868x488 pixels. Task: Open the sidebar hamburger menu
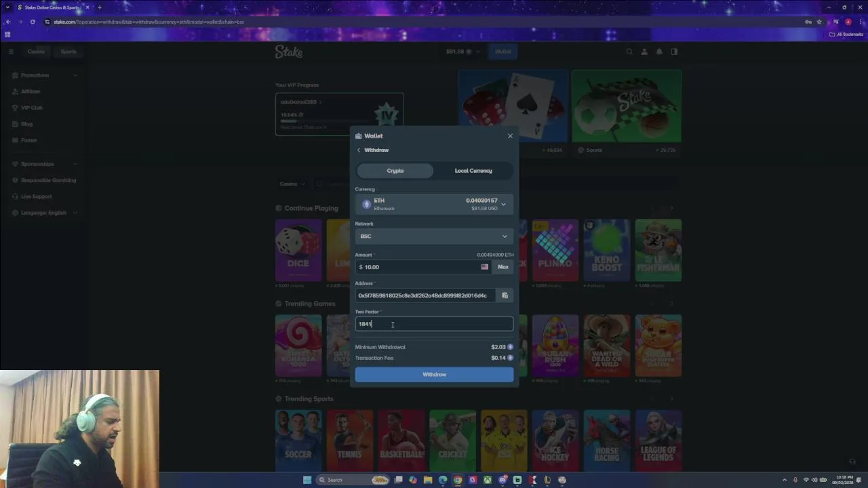point(11,52)
